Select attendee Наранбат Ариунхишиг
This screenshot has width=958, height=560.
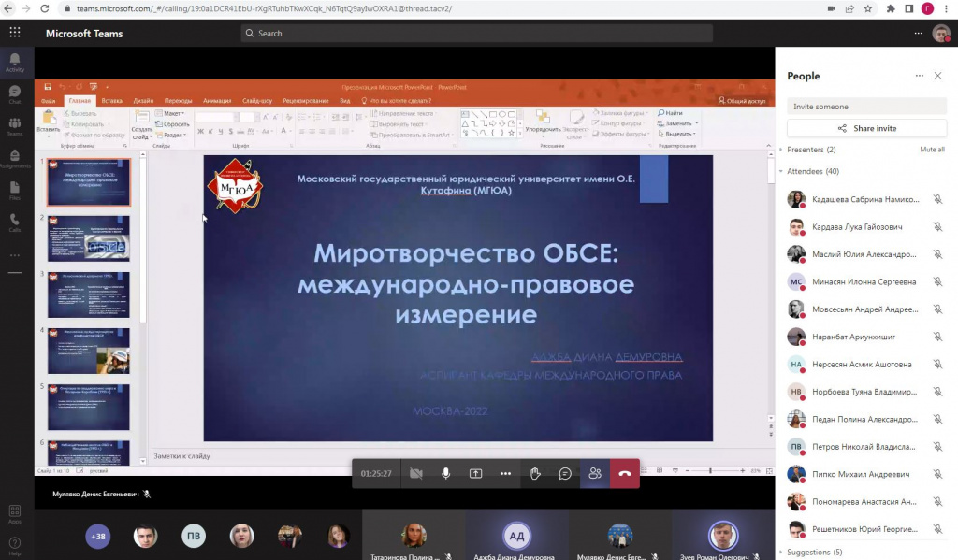coord(853,337)
